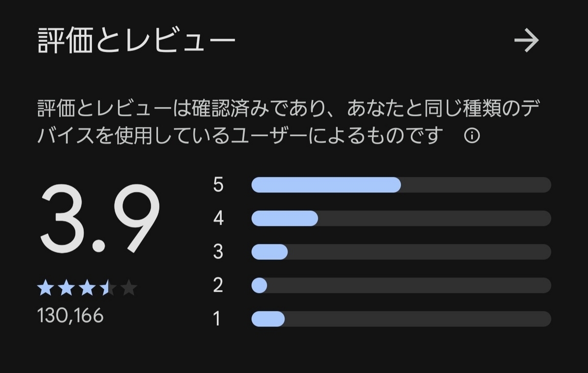This screenshot has height=373, width=588.
Task: Click the number 3 rating label
Action: click(x=218, y=252)
